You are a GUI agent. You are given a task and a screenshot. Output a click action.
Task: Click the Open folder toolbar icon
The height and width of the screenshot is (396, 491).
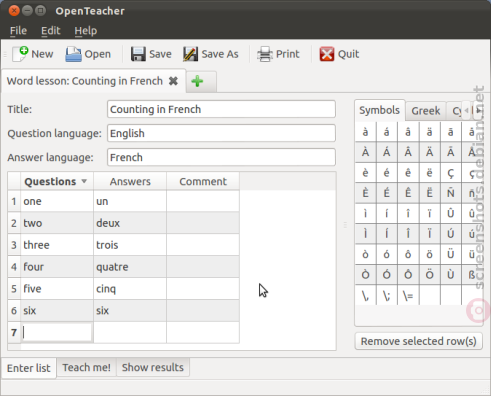tap(73, 54)
